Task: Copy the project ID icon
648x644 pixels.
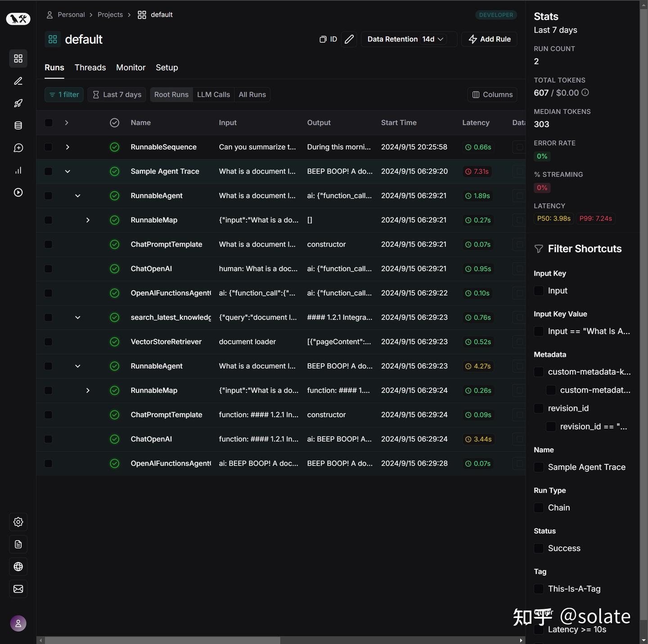Action: (x=328, y=39)
